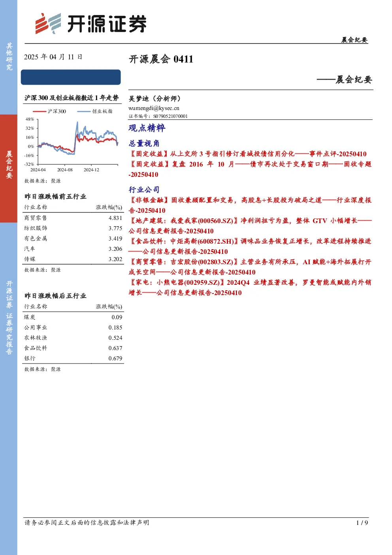Open the 非银金融 industry deep report link
This screenshot has height=555, width=392.
point(250,205)
